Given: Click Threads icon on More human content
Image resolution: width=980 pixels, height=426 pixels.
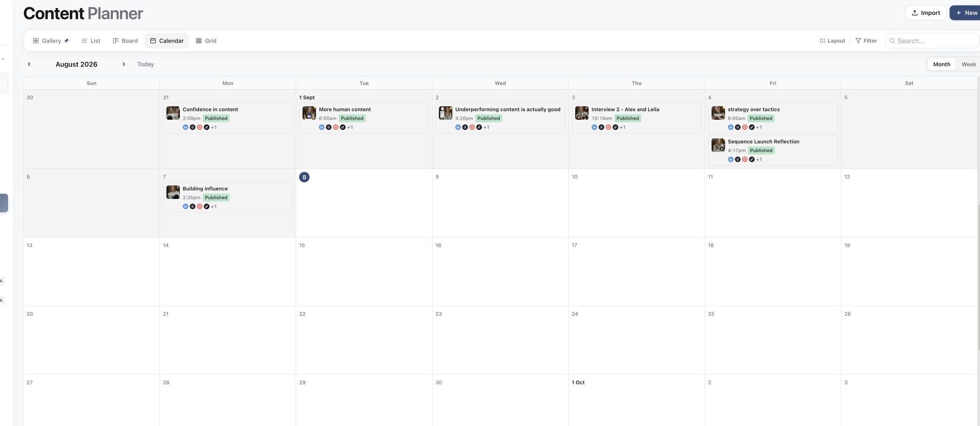Looking at the screenshot, I should tap(329, 127).
